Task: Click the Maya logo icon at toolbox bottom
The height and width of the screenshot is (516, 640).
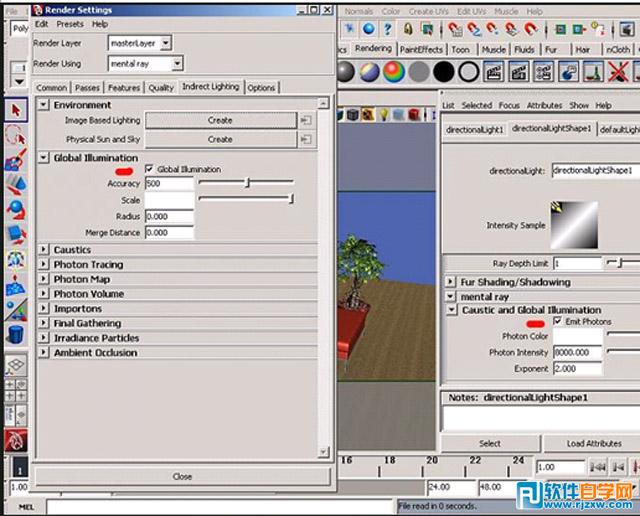Action: click(x=16, y=440)
